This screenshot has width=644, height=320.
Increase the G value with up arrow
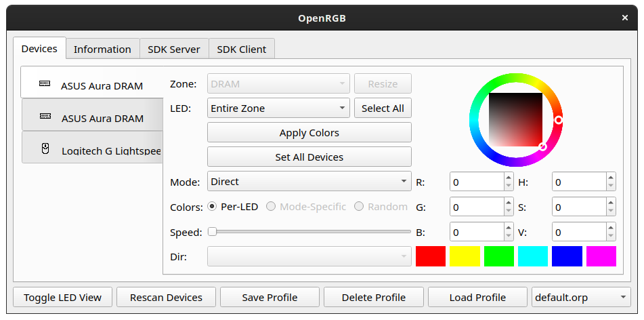click(x=509, y=202)
